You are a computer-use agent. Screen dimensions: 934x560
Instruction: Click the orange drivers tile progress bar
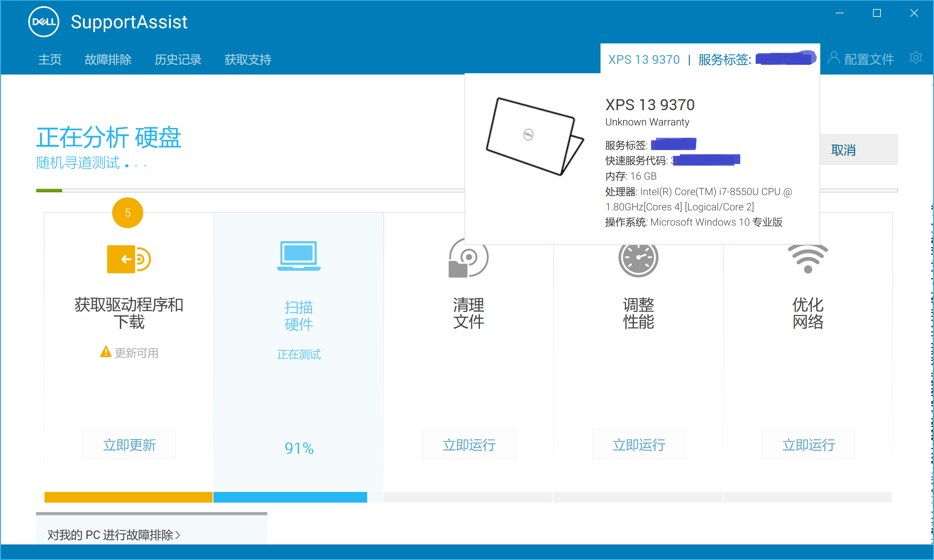pyautogui.click(x=128, y=497)
